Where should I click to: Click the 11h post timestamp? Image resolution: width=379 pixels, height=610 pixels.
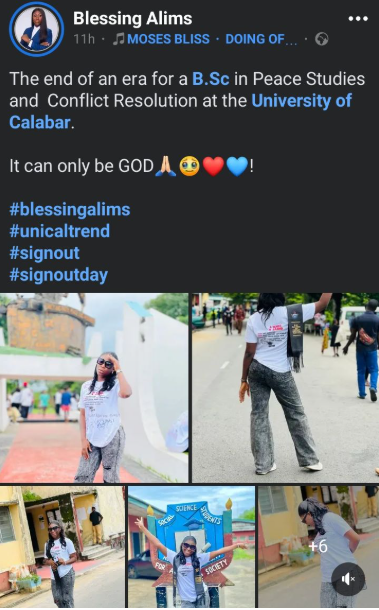(84, 39)
